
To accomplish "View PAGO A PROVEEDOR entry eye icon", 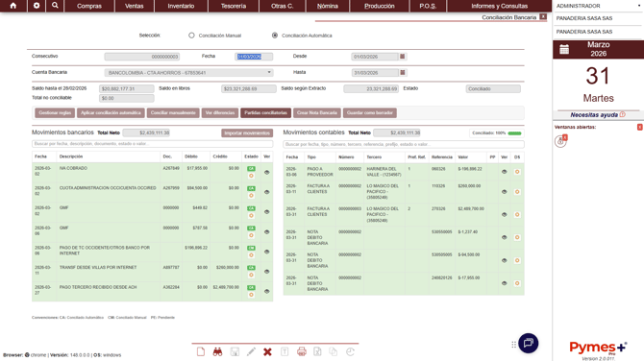I will pos(505,172).
